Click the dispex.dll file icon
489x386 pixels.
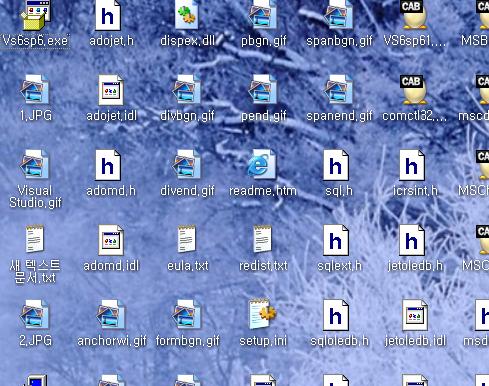[x=187, y=15]
